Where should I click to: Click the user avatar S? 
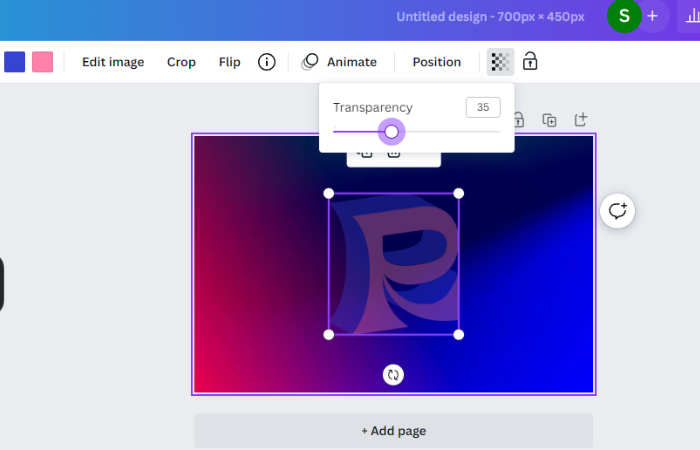pyautogui.click(x=624, y=16)
